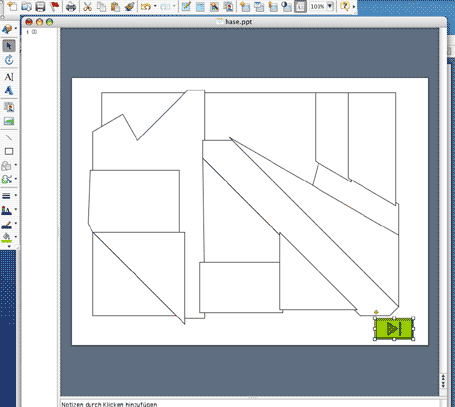Click the Paste clipboard icon
Viewport: 455px width, 407px height.
[x=115, y=6]
